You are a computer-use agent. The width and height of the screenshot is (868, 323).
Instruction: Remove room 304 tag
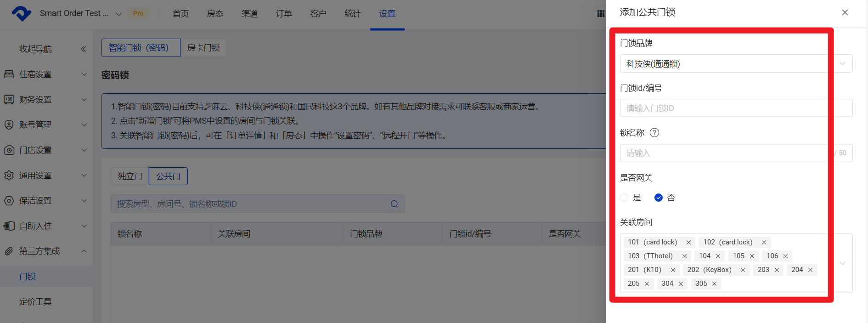pos(681,283)
